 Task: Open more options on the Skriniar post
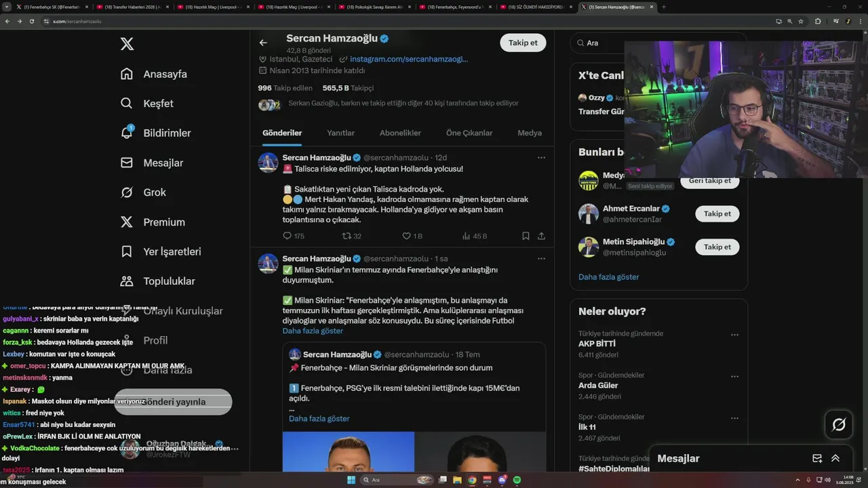(x=541, y=258)
